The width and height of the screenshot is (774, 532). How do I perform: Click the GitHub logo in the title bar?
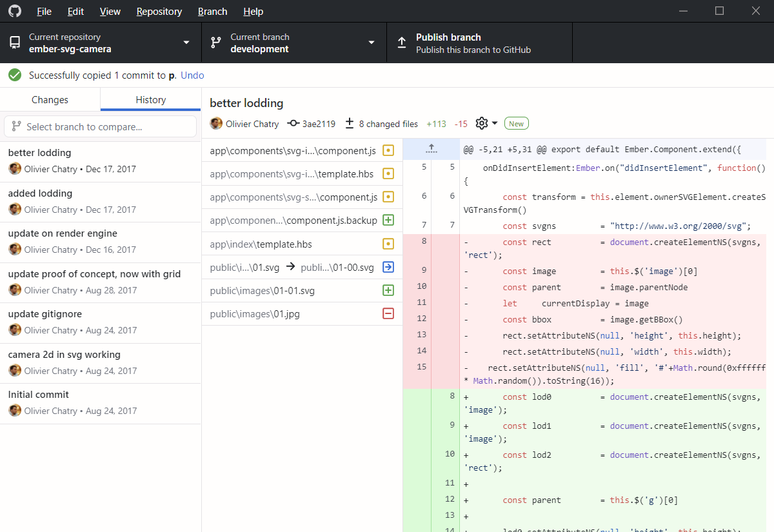tap(14, 11)
